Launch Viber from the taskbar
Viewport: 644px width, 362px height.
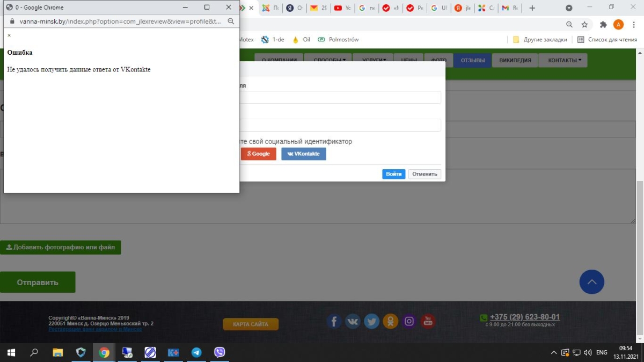click(x=219, y=352)
